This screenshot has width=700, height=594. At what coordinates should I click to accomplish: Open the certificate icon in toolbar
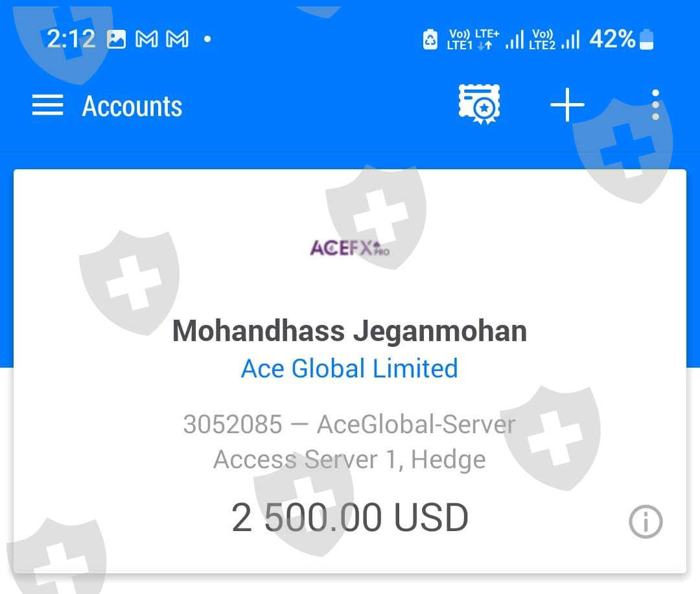pyautogui.click(x=480, y=104)
